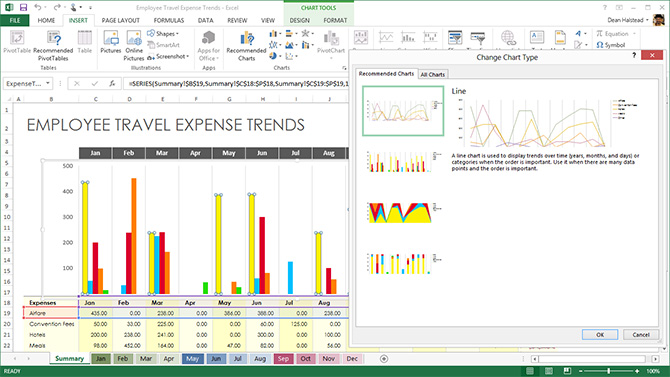
Task: Insert a Symbol (omega icon)
Action: click(611, 45)
